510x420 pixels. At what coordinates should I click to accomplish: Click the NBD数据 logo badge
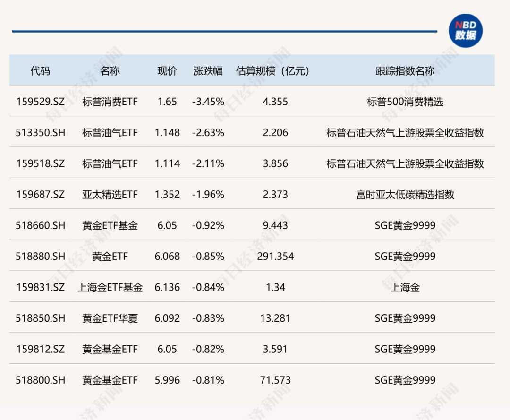tap(465, 30)
